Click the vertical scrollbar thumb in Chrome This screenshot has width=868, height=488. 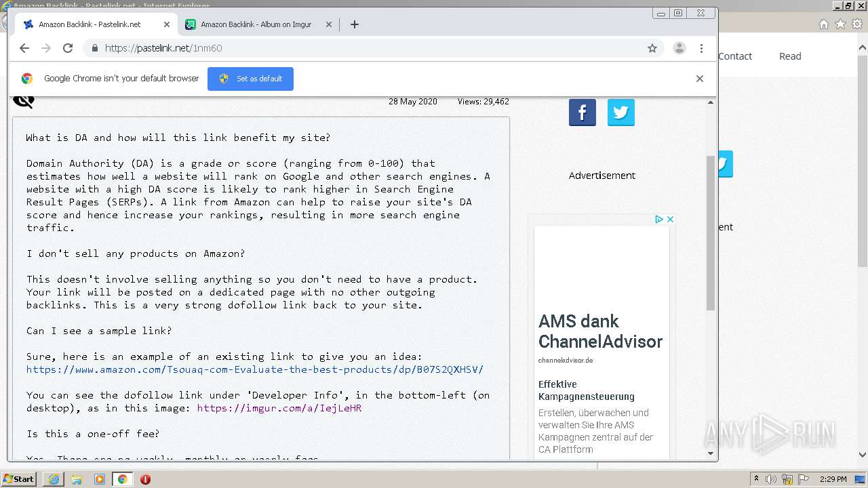point(711,233)
